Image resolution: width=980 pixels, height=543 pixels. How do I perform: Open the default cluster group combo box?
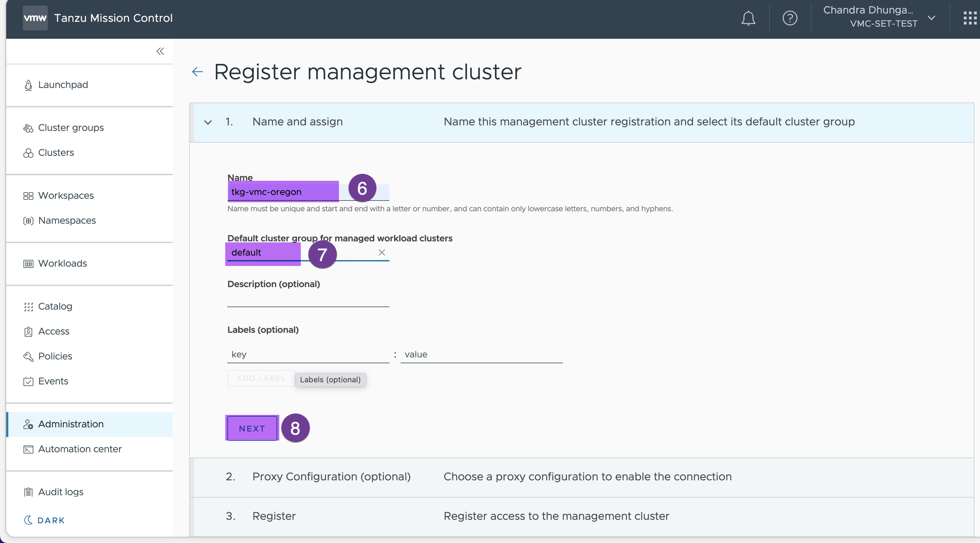308,252
